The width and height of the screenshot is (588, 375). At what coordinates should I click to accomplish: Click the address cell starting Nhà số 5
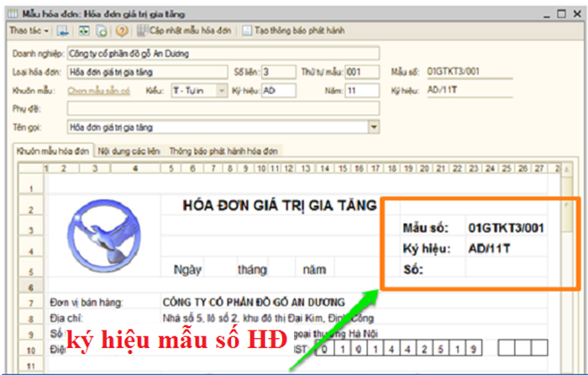coord(268,319)
